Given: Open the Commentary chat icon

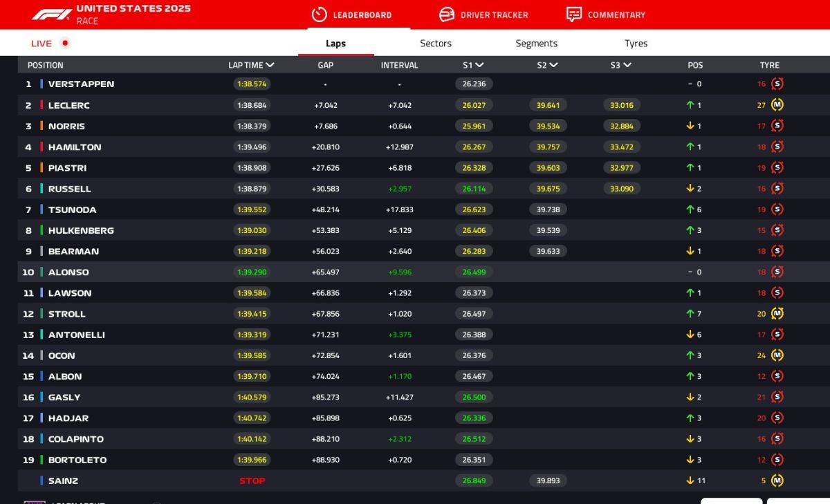Looking at the screenshot, I should pos(573,15).
